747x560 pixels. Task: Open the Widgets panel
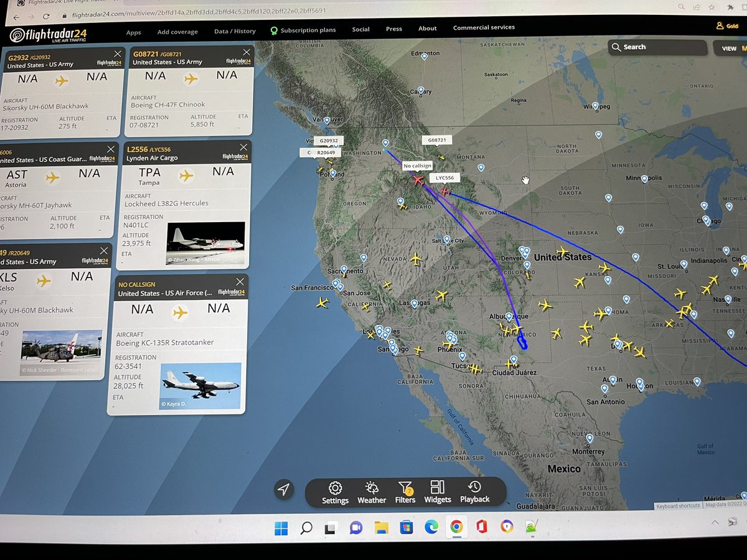(438, 492)
